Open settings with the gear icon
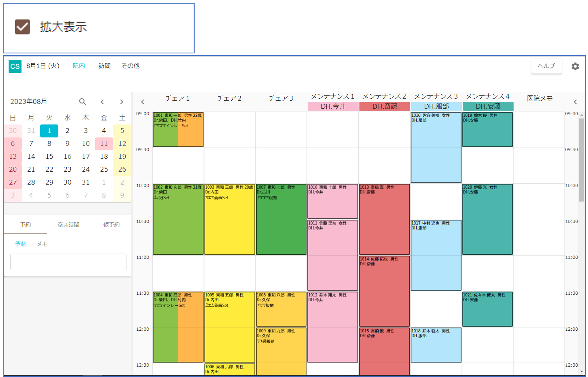The width and height of the screenshot is (588, 377). pyautogui.click(x=575, y=66)
